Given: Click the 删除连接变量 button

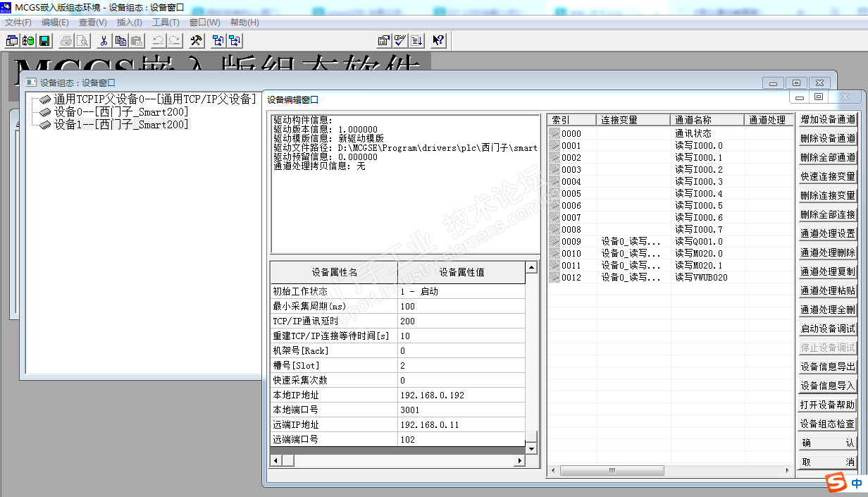Looking at the screenshot, I should coord(828,195).
